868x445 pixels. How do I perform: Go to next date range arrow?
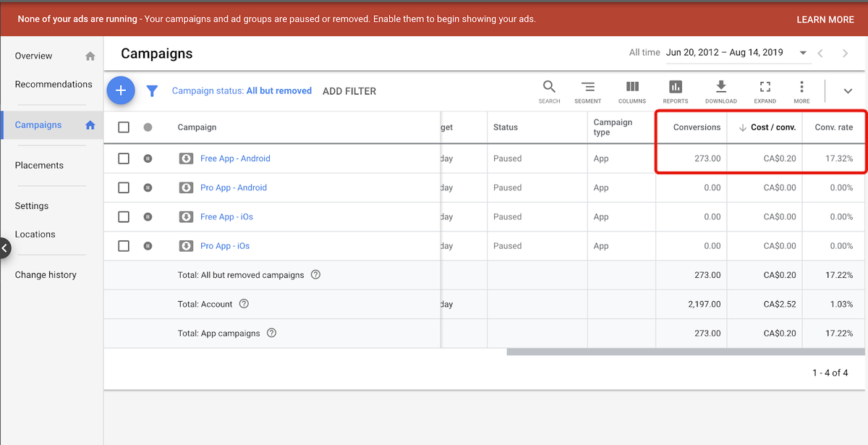[x=845, y=53]
